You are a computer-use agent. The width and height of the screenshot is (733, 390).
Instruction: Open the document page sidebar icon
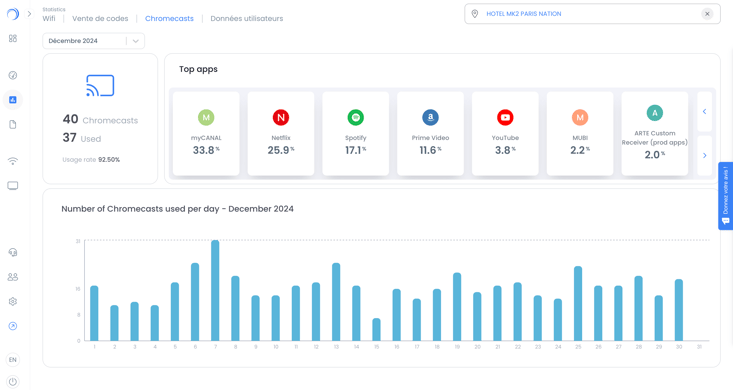click(13, 124)
